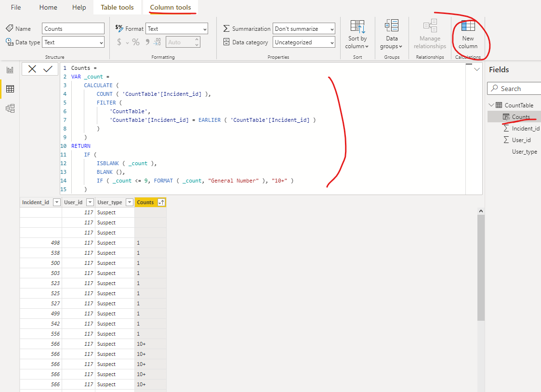The width and height of the screenshot is (541, 392).
Task: Click cell with Incident_id 499
Action: coord(41,314)
